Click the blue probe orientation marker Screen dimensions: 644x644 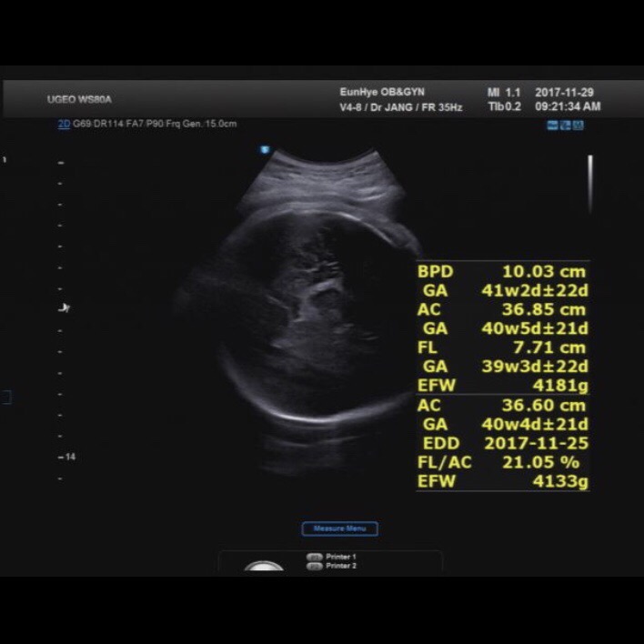(265, 149)
